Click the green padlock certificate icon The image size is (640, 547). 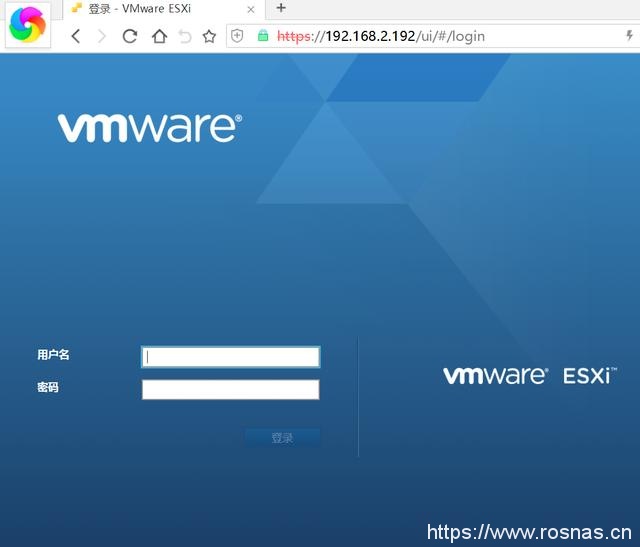point(263,36)
